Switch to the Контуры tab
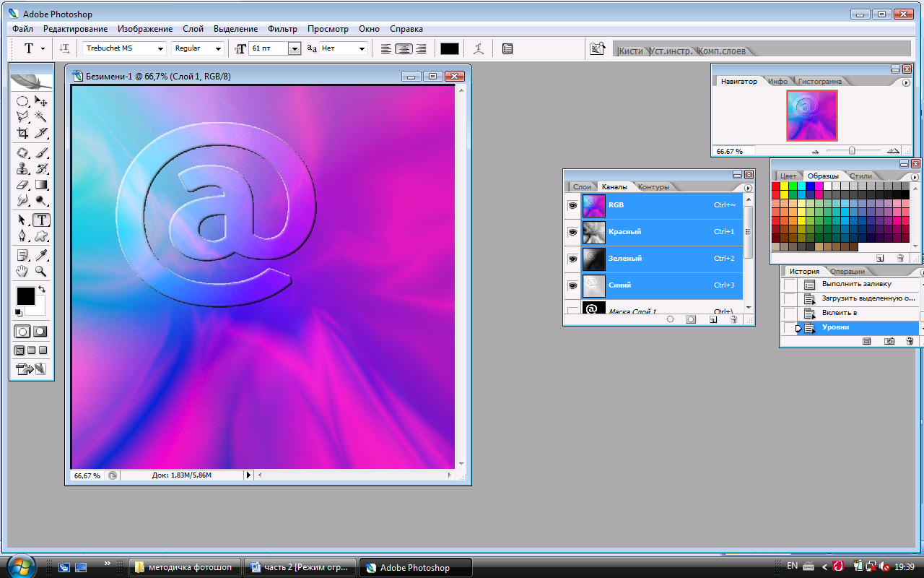Screen dimensions: 924x578 [x=653, y=187]
